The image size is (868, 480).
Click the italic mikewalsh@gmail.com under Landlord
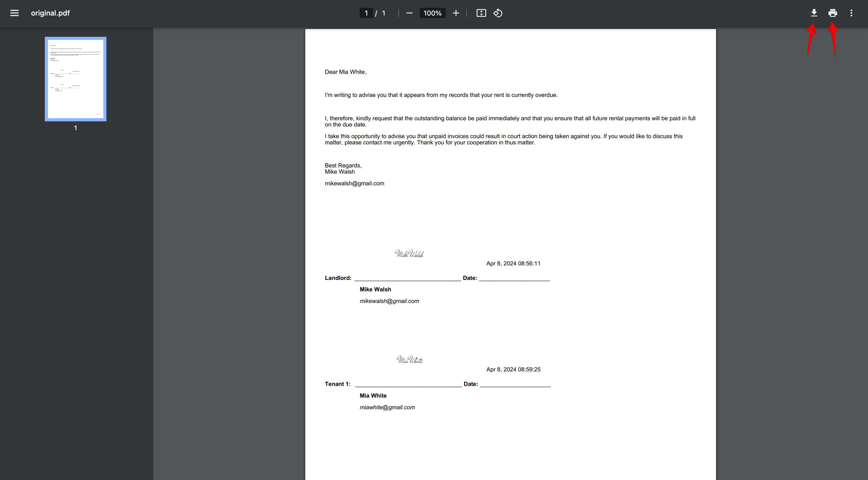pos(389,301)
